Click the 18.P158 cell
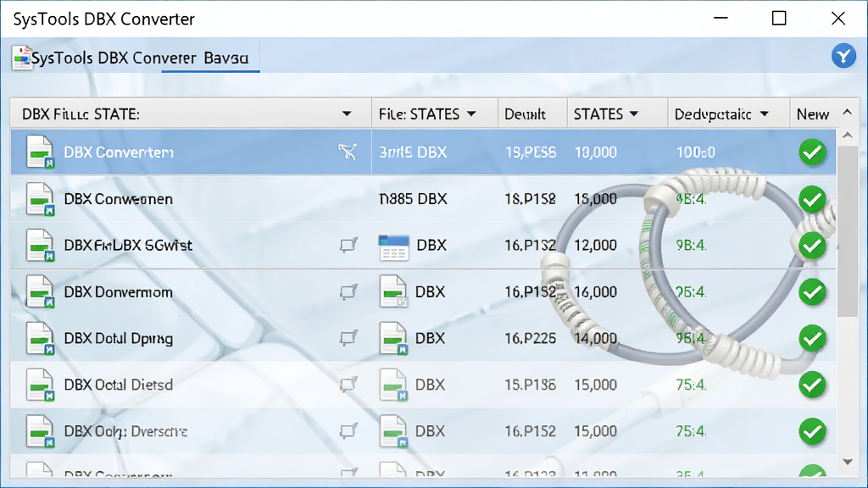868x488 pixels. click(x=531, y=199)
